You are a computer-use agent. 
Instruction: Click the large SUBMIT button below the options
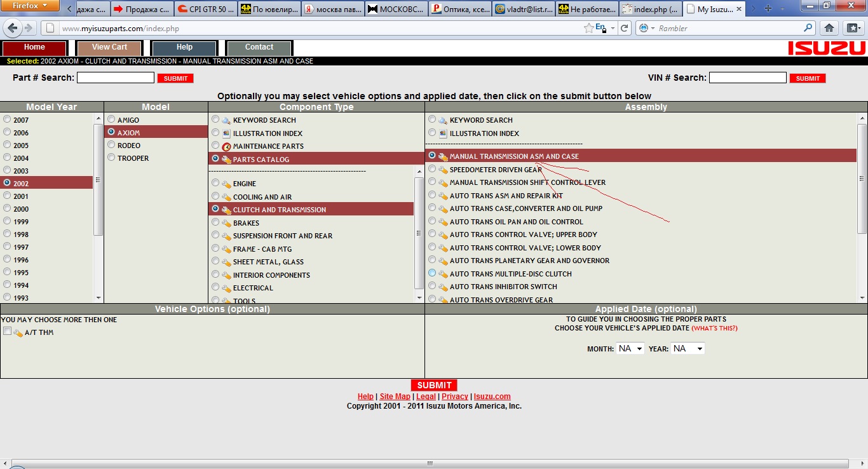434,385
